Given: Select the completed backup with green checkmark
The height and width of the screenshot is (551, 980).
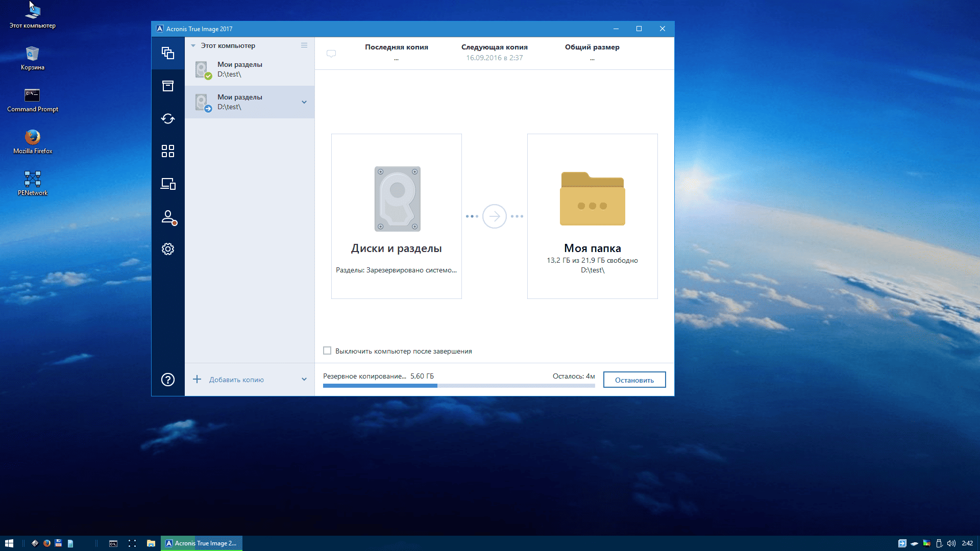Looking at the screenshot, I should click(x=250, y=69).
